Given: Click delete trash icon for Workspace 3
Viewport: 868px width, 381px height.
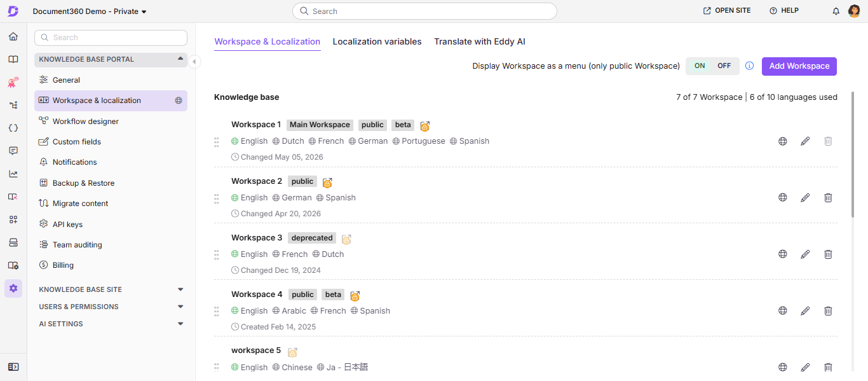Looking at the screenshot, I should click(828, 254).
